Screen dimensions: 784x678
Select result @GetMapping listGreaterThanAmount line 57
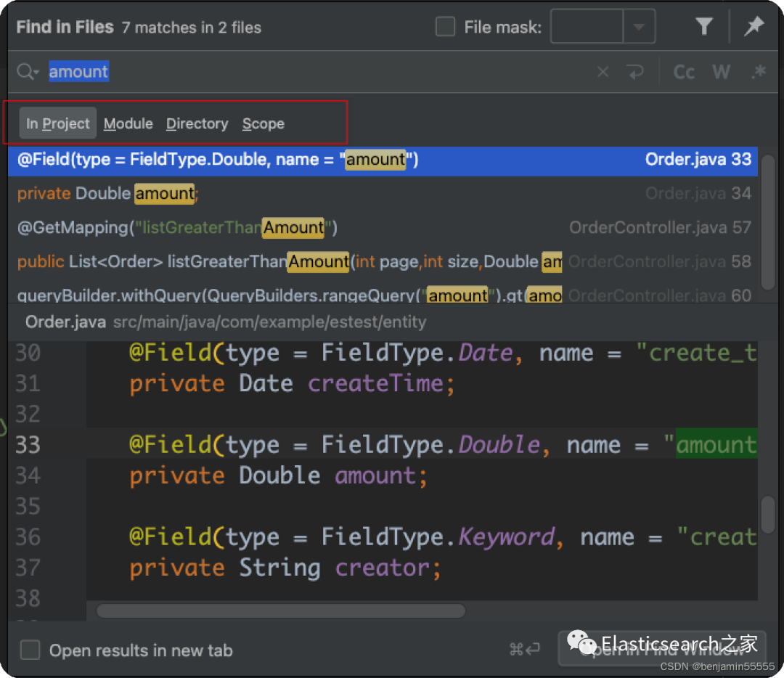point(383,227)
